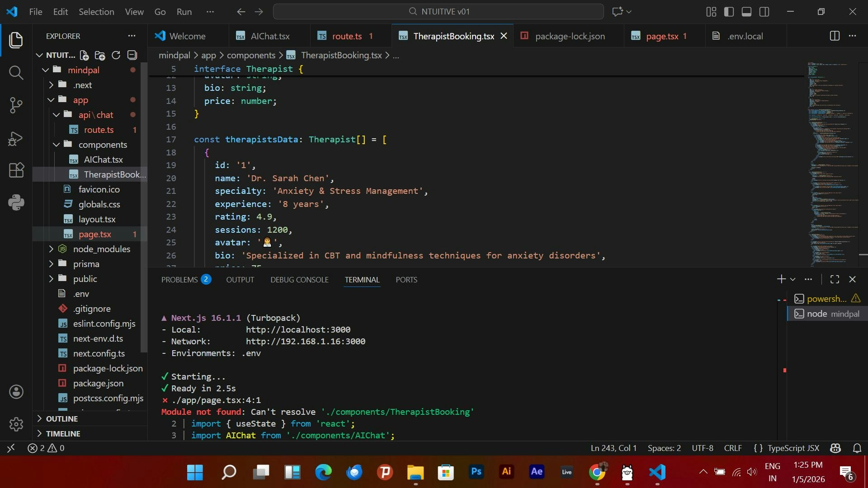Switch to the PROBLEMS panel tab

(x=179, y=280)
